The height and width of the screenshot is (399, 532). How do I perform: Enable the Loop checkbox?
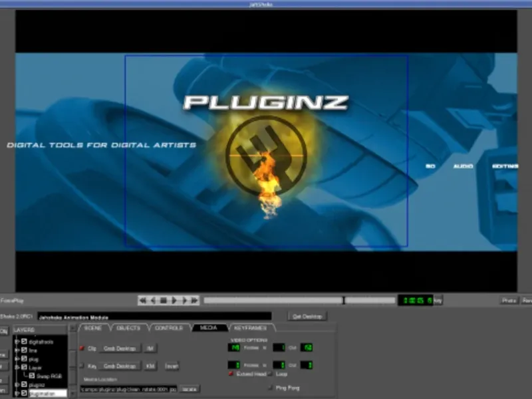(x=271, y=374)
